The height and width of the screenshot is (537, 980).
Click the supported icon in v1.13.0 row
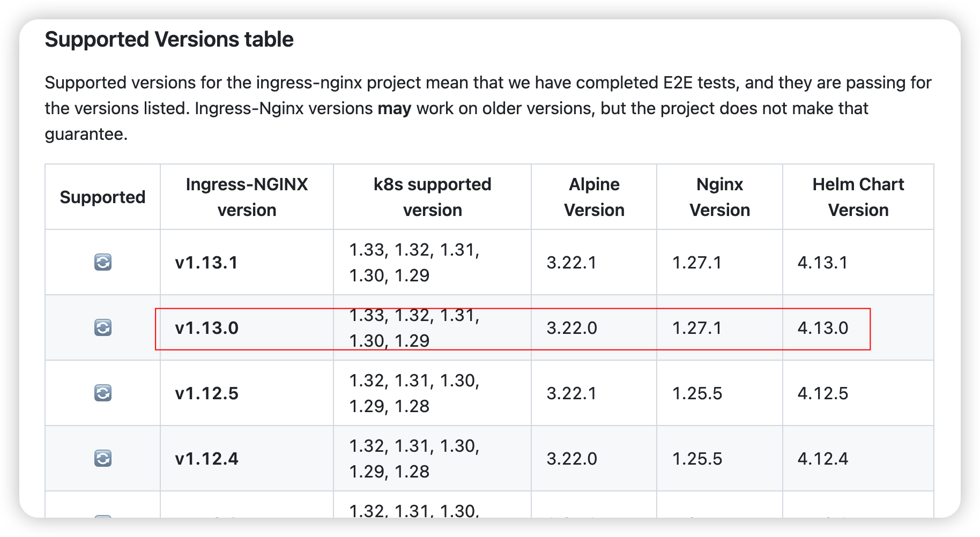(x=102, y=327)
